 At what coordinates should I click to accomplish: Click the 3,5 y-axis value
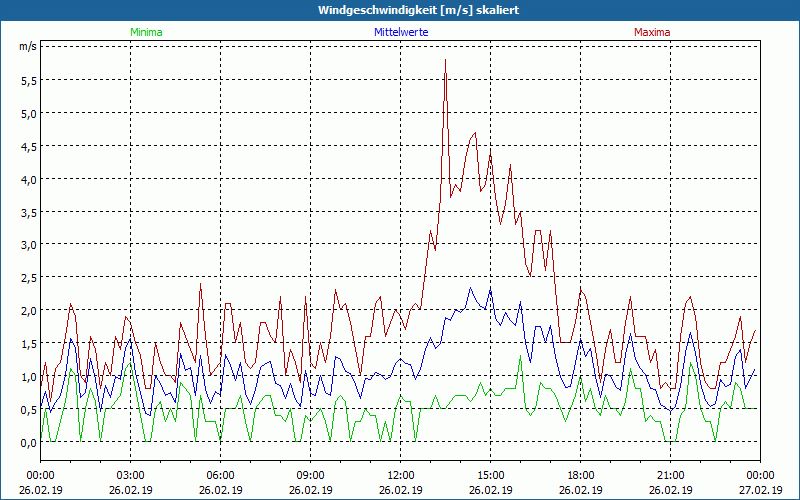(x=29, y=212)
